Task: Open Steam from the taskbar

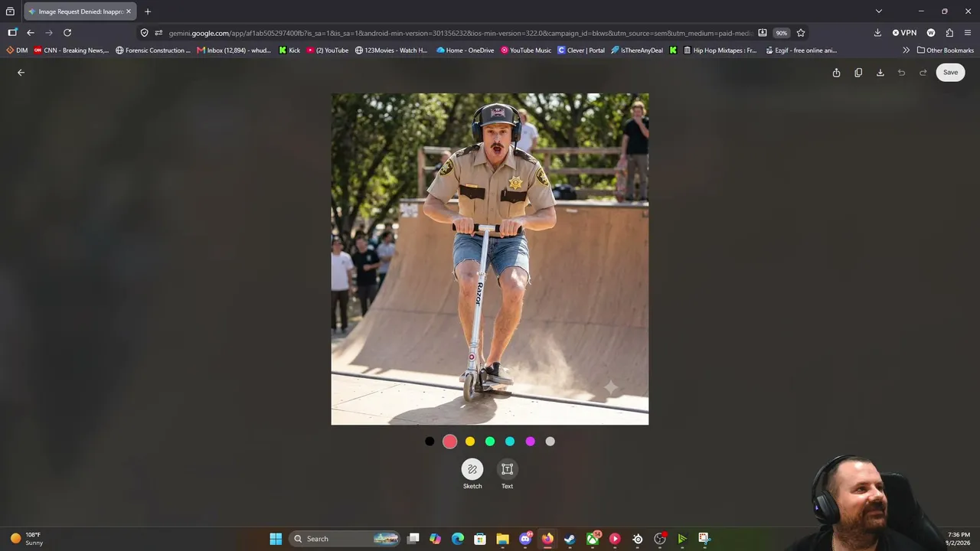Action: click(x=570, y=539)
